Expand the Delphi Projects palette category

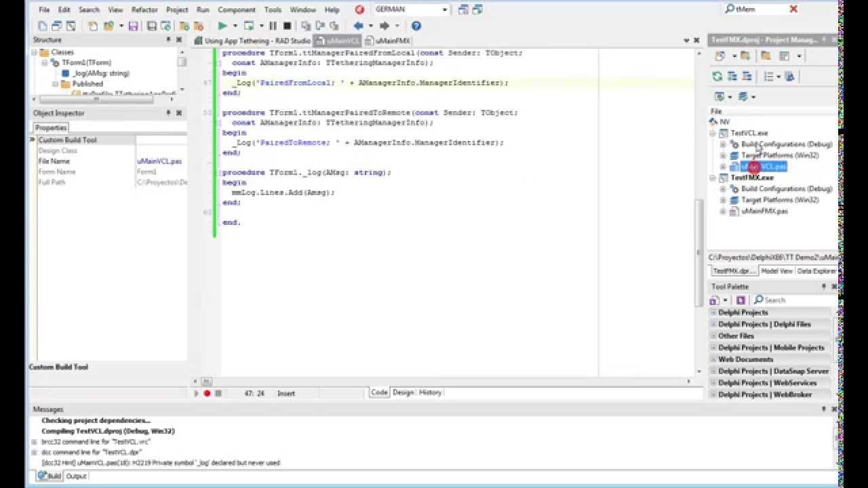pos(713,312)
